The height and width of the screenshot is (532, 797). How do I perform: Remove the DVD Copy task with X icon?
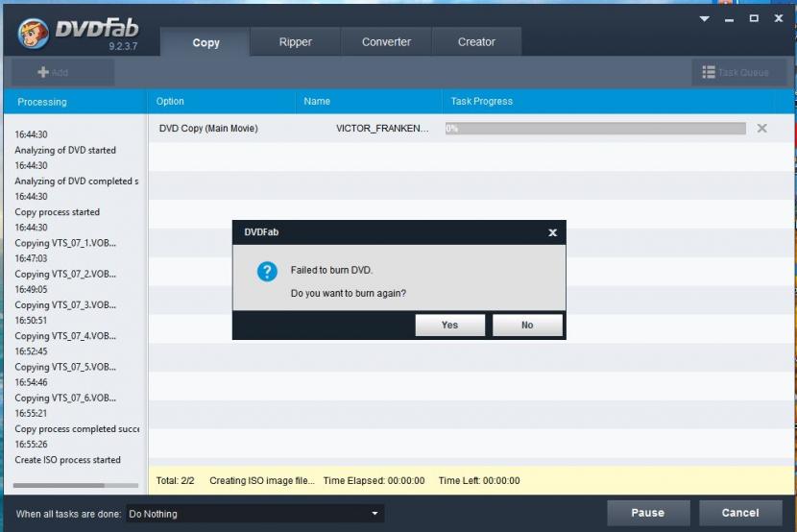point(761,128)
